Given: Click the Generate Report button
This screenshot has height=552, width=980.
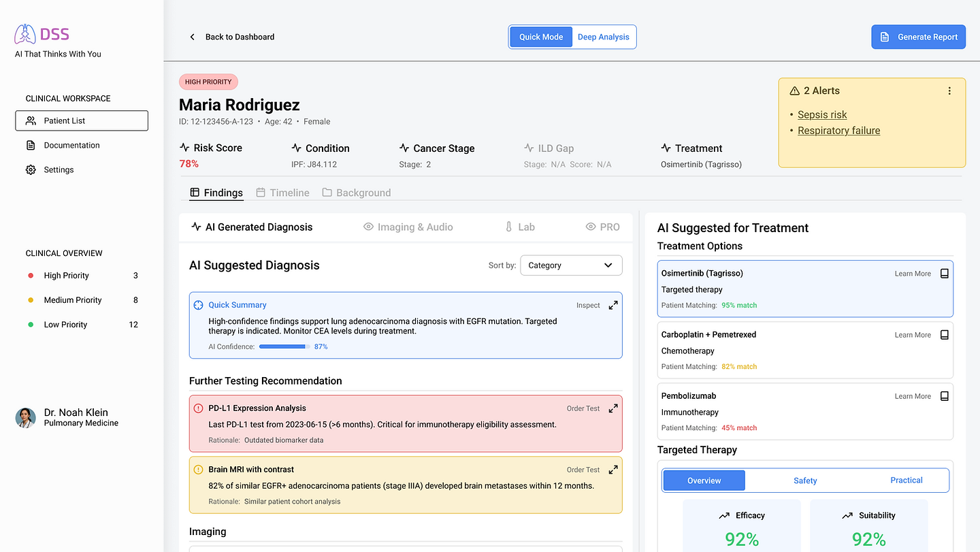Looking at the screenshot, I should click(x=919, y=37).
